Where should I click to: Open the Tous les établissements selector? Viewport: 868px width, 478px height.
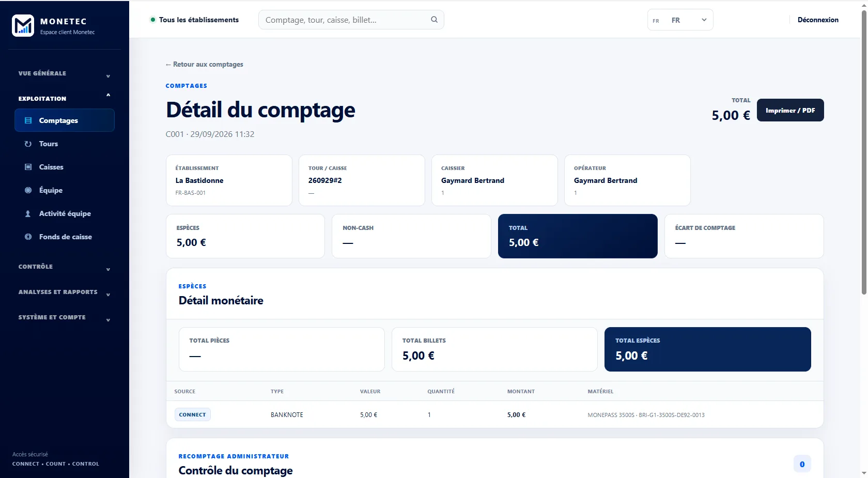point(194,20)
